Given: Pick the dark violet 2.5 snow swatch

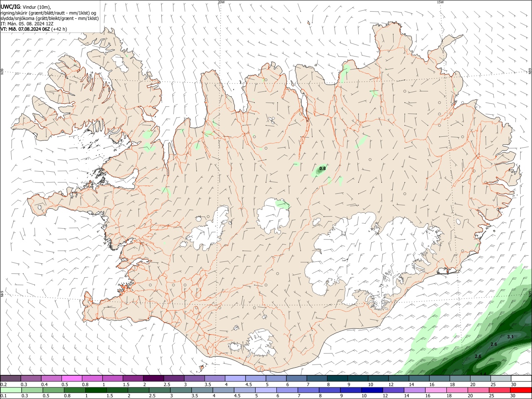Looking at the screenshot, I should click(174, 378).
